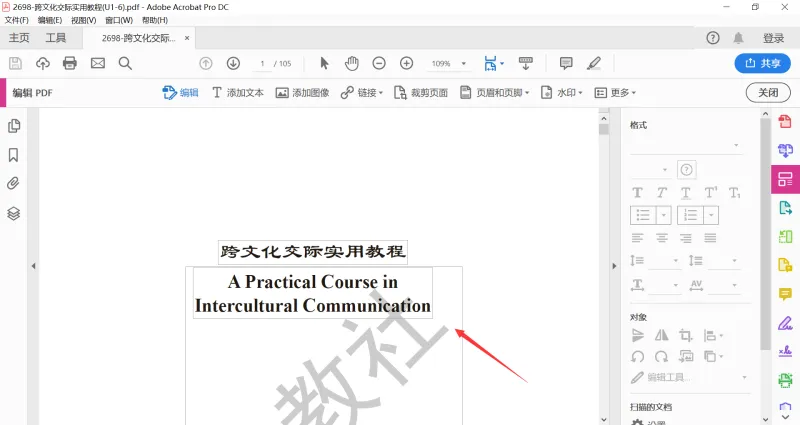Open the notifications bell
The width and height of the screenshot is (800, 425).
(x=738, y=38)
